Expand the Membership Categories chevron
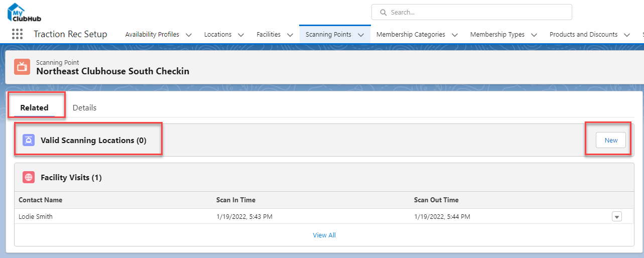 (455, 35)
